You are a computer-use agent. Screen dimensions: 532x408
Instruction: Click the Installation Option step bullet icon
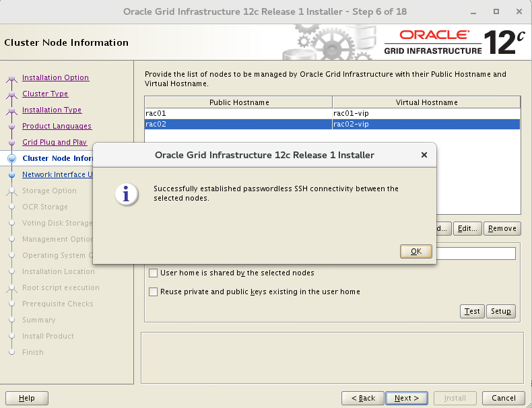[x=12, y=78]
